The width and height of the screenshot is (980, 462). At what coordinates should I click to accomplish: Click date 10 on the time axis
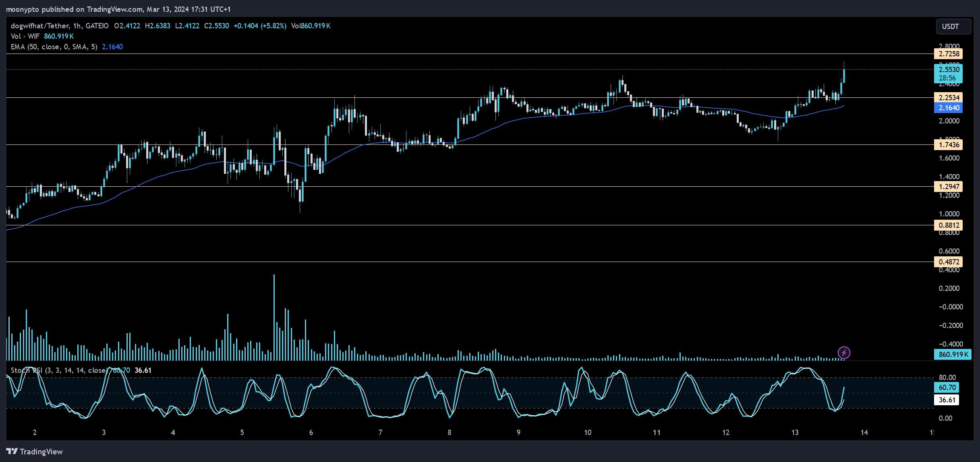click(588, 433)
